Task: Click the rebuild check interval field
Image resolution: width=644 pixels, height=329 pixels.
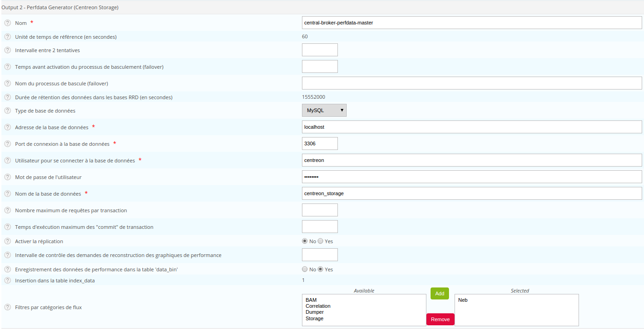Action: click(x=320, y=255)
